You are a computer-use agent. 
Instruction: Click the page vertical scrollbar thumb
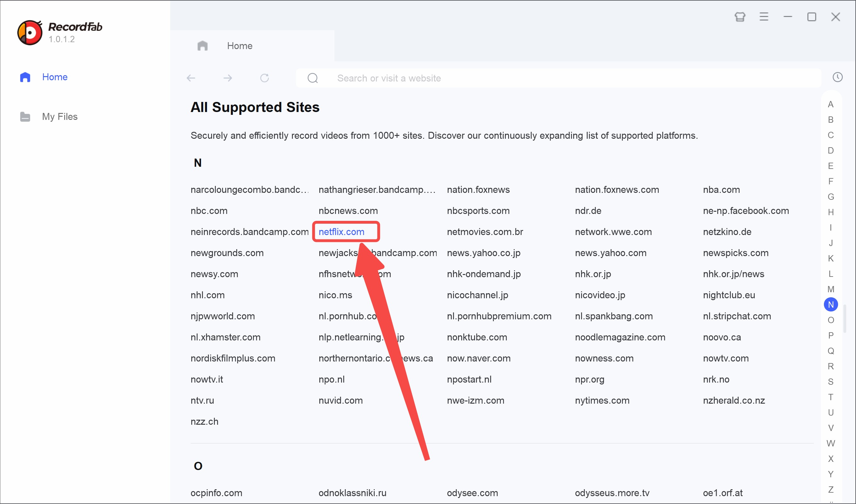[845, 319]
